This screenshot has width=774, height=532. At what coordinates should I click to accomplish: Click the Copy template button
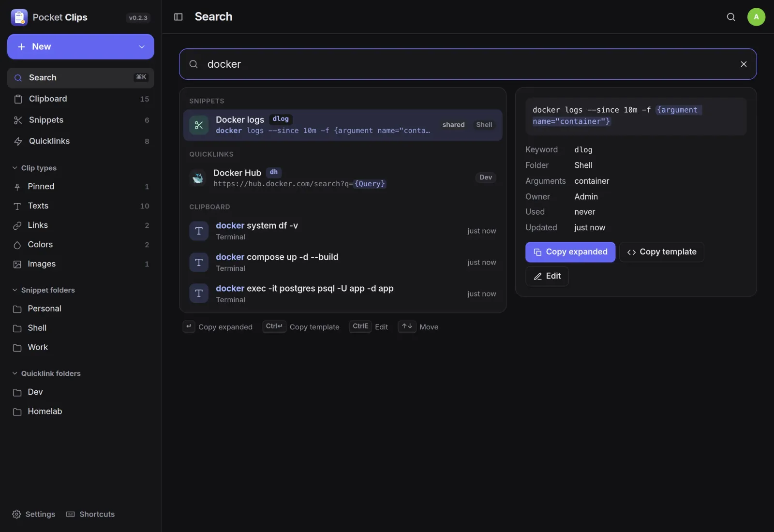pyautogui.click(x=661, y=252)
